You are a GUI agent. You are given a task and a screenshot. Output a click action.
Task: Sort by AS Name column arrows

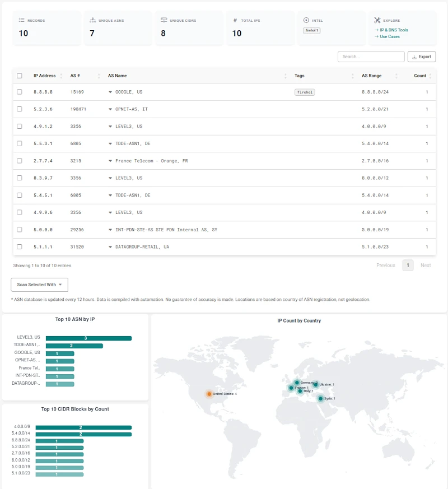(285, 76)
